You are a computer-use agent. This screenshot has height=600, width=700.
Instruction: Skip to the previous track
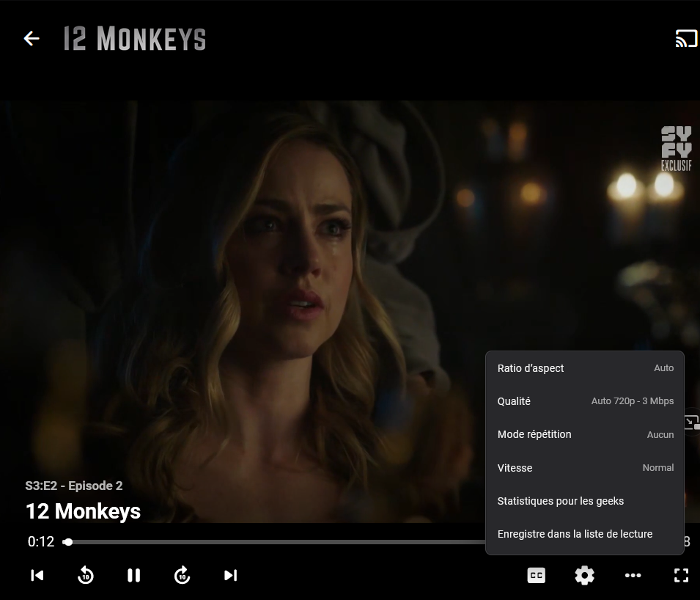click(37, 575)
